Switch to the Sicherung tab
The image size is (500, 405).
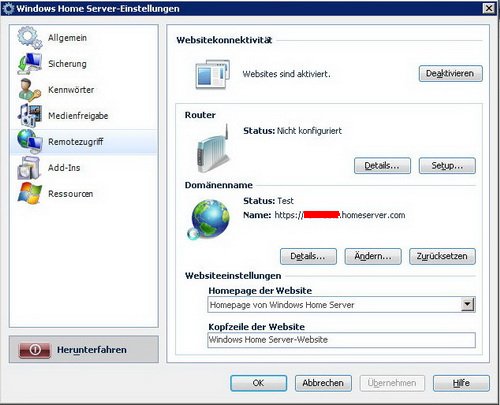pyautogui.click(x=84, y=64)
